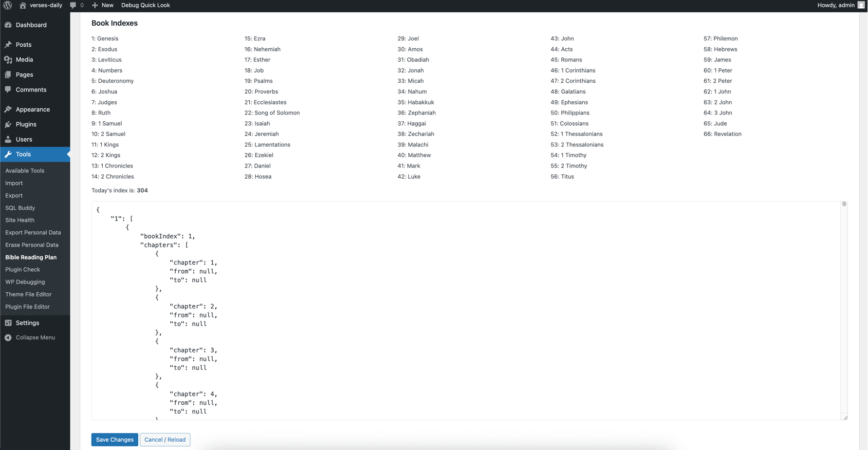
Task: Click the admin avatar icon
Action: coord(861,5)
